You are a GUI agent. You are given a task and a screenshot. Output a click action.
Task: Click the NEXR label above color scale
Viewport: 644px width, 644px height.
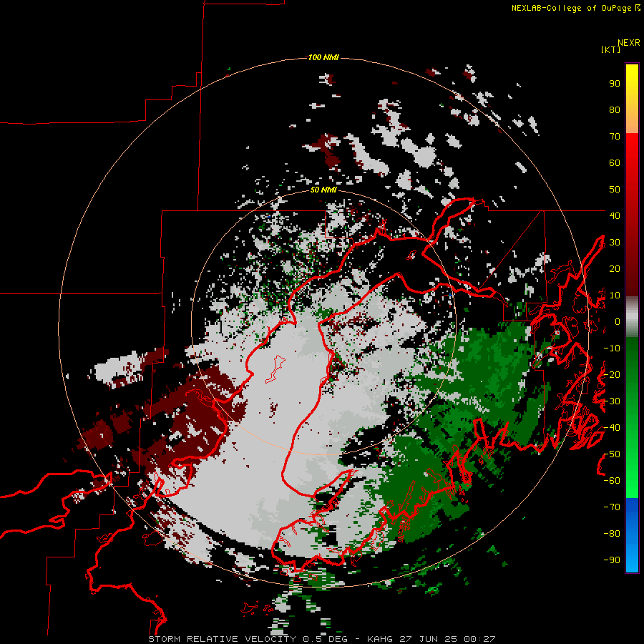coord(629,43)
